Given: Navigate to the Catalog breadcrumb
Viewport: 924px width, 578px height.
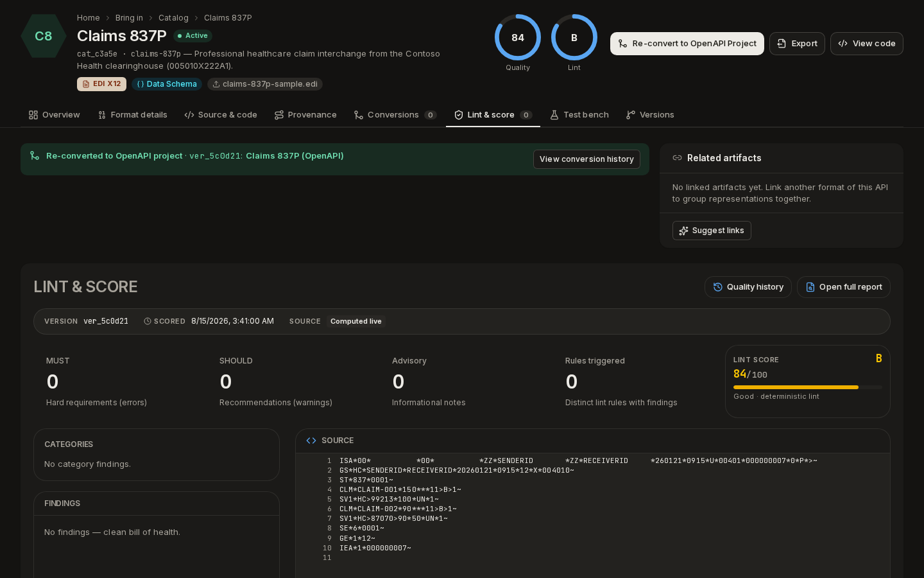Looking at the screenshot, I should point(173,18).
